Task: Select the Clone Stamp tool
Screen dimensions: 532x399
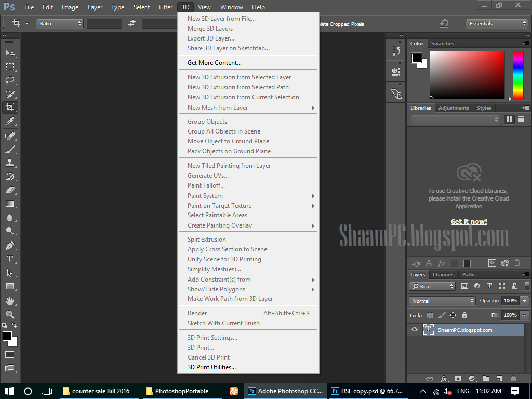Action: [x=10, y=163]
